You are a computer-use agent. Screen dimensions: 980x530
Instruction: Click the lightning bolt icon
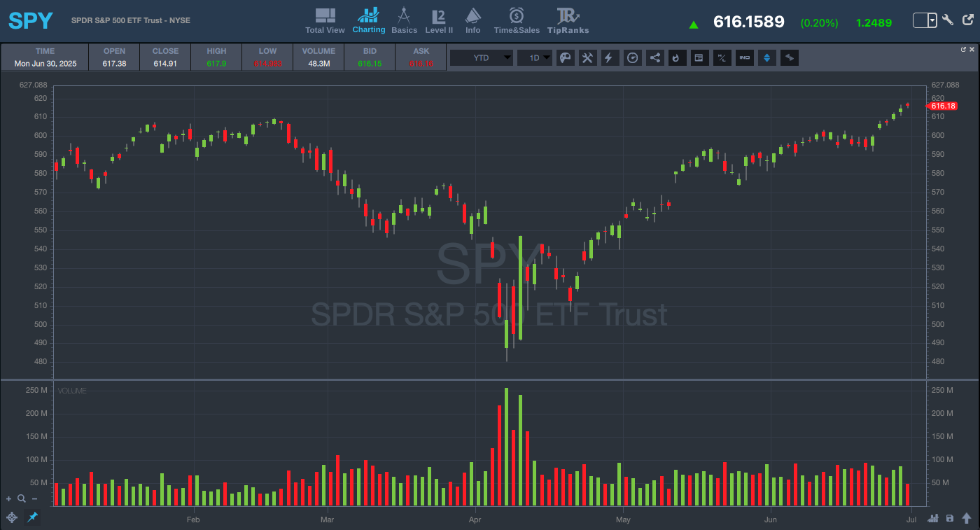pyautogui.click(x=609, y=58)
